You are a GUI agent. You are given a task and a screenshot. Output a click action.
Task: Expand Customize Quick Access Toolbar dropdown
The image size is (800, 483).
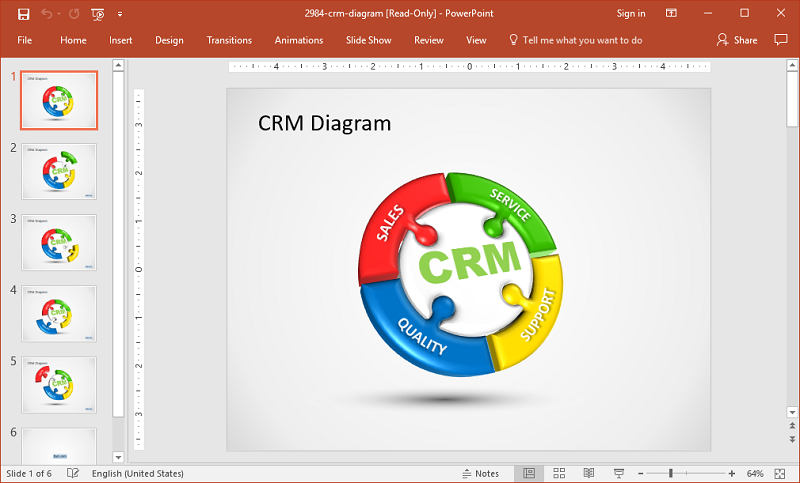coord(120,14)
